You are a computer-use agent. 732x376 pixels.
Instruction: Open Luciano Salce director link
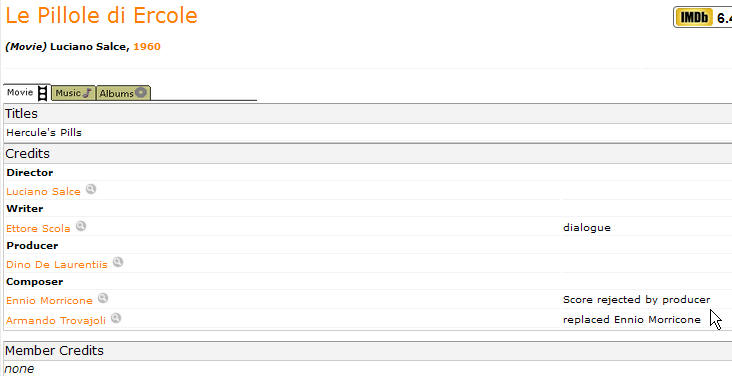tap(43, 192)
